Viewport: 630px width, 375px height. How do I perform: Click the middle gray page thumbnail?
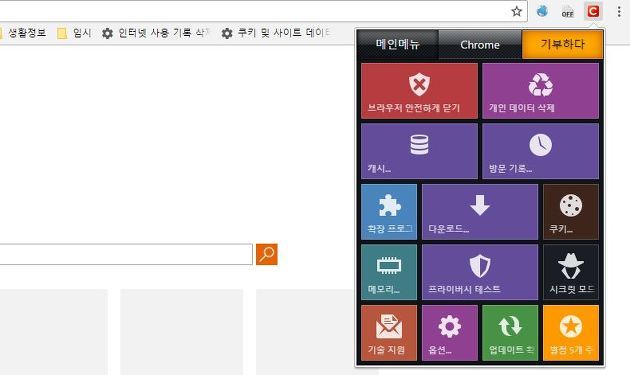[x=182, y=332]
